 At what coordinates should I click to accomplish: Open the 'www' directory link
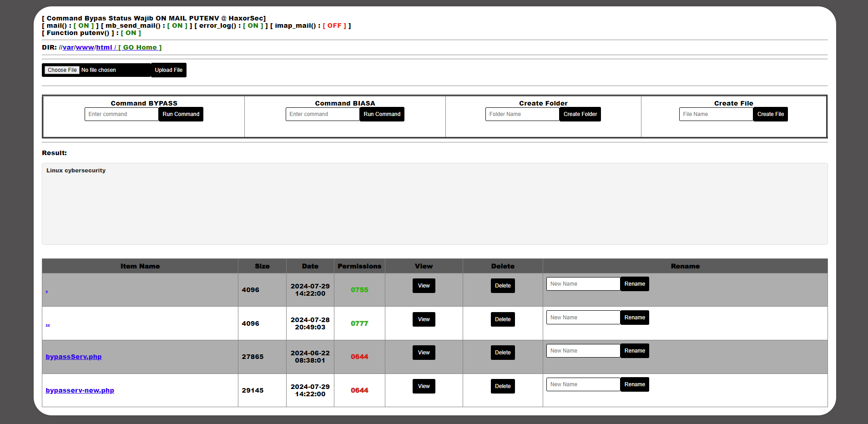(x=85, y=47)
